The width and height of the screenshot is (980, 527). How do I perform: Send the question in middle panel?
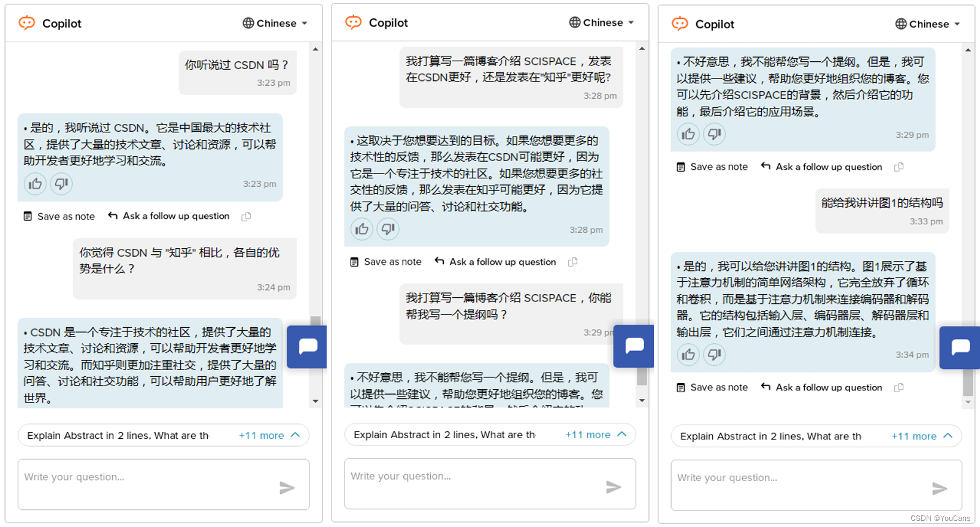[x=614, y=487]
